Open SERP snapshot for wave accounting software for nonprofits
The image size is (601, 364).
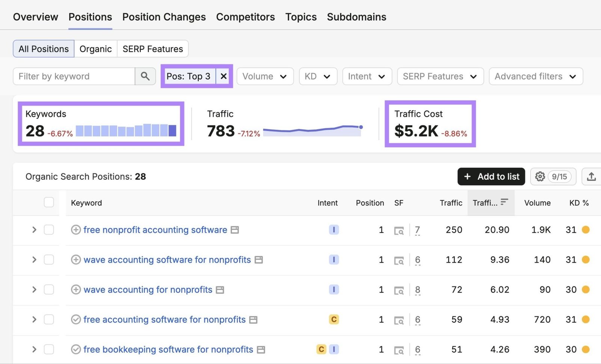coord(258,260)
